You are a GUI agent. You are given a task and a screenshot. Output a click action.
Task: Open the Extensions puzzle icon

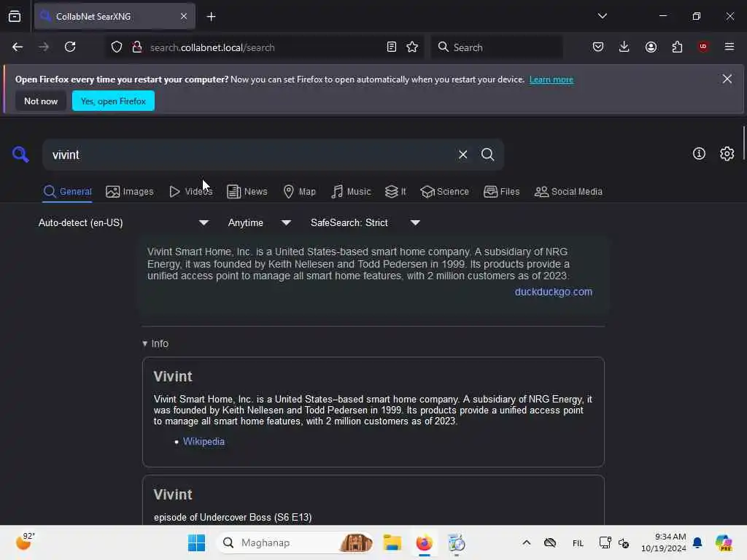click(677, 47)
